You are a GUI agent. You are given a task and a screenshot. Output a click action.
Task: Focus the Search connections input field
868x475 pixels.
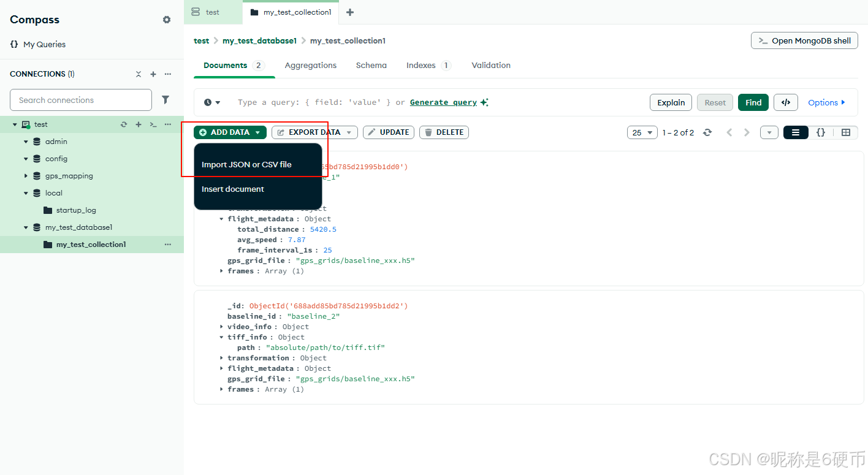pos(81,100)
